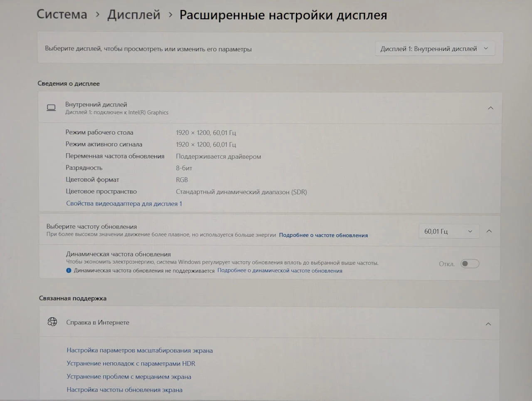Collapse the Внутренний дисплей section

[490, 108]
